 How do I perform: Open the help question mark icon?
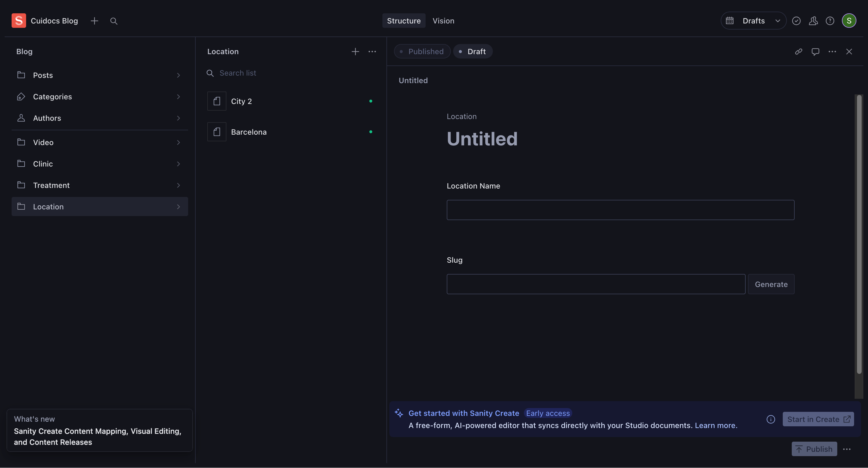coord(830,21)
